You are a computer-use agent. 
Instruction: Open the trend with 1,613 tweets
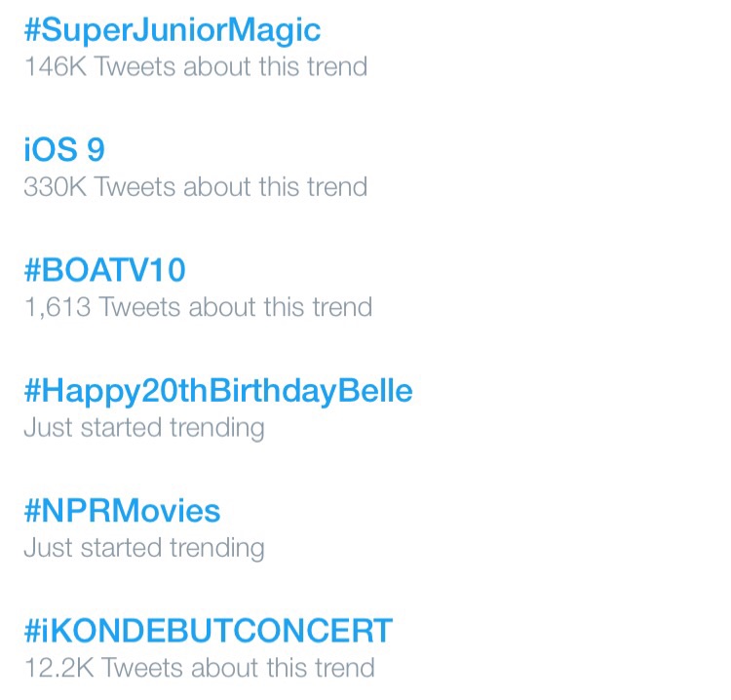(104, 270)
